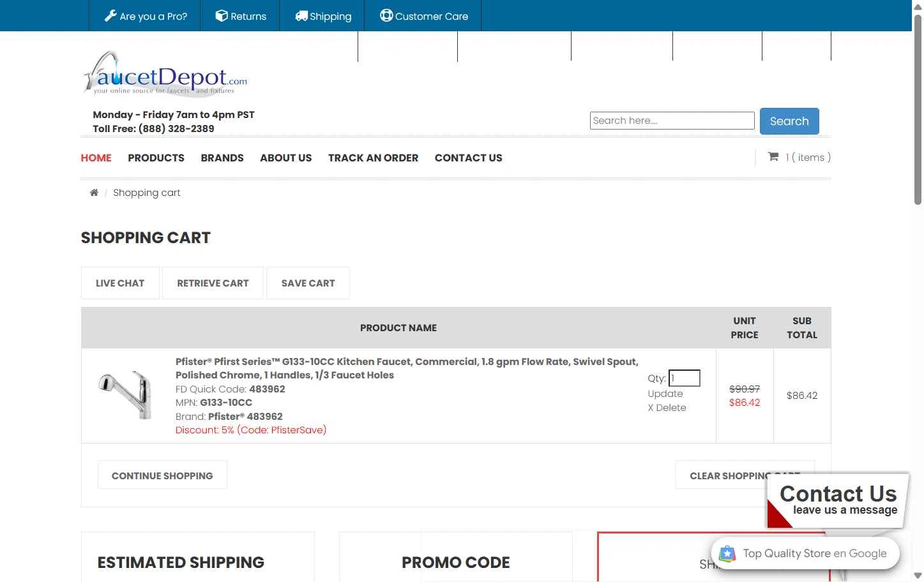The height and width of the screenshot is (582, 924).
Task: Click the SUB TOTAL column header
Action: click(x=802, y=328)
